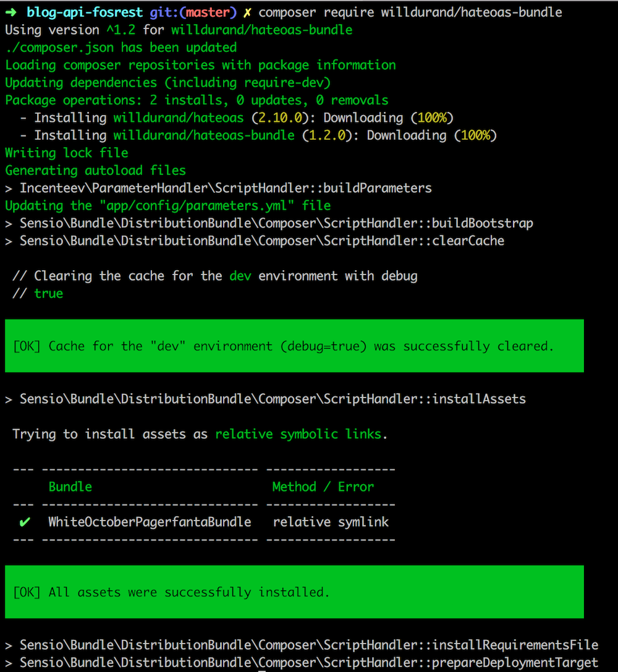Click the '// true' line
Screen dimensions: 618x672
(x=38, y=294)
